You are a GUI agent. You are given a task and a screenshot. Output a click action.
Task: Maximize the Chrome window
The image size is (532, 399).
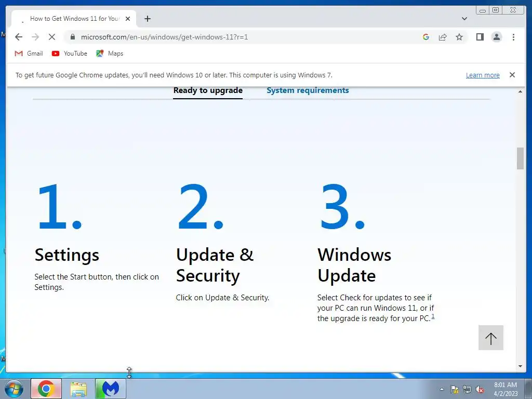tap(495, 10)
